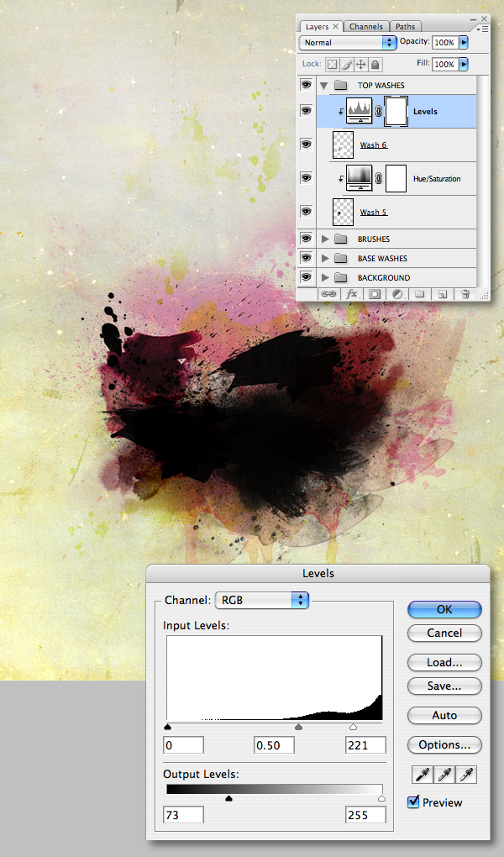Image resolution: width=504 pixels, height=857 pixels.
Task: Select the Wash 6 layer thumbnail
Action: coord(343,145)
